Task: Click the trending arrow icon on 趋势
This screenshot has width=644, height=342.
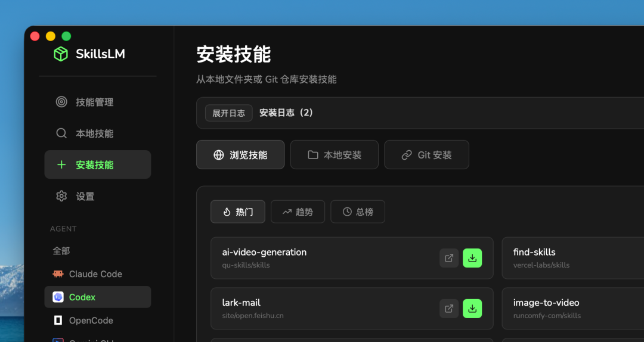Action: 287,212
